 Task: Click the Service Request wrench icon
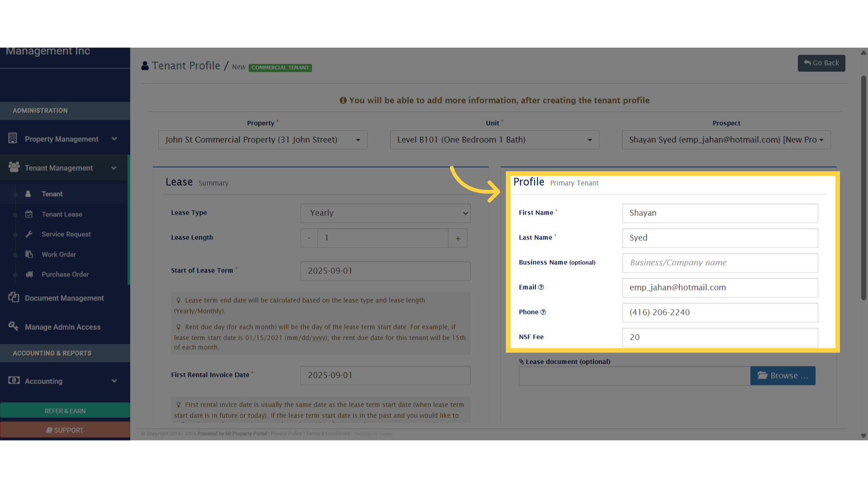[x=28, y=234]
